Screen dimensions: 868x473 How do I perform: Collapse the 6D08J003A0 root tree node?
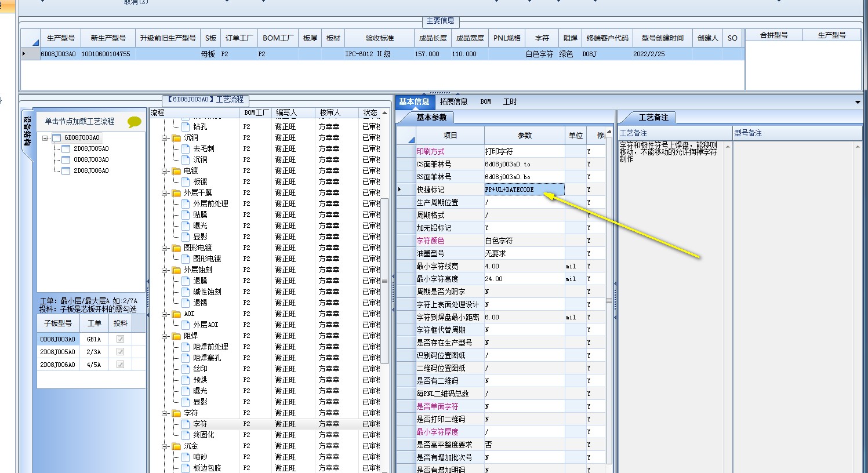click(45, 138)
